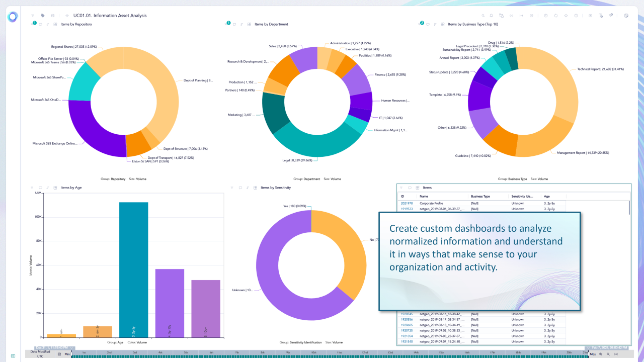This screenshot has height=362, width=644.
Task: Open the calendar icon beside Date Modified
Action: [x=59, y=354]
